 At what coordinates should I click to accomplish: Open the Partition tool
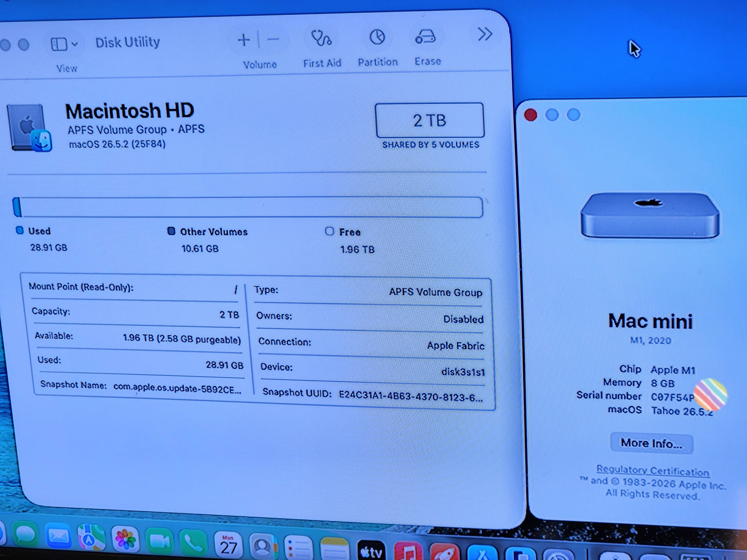click(377, 37)
